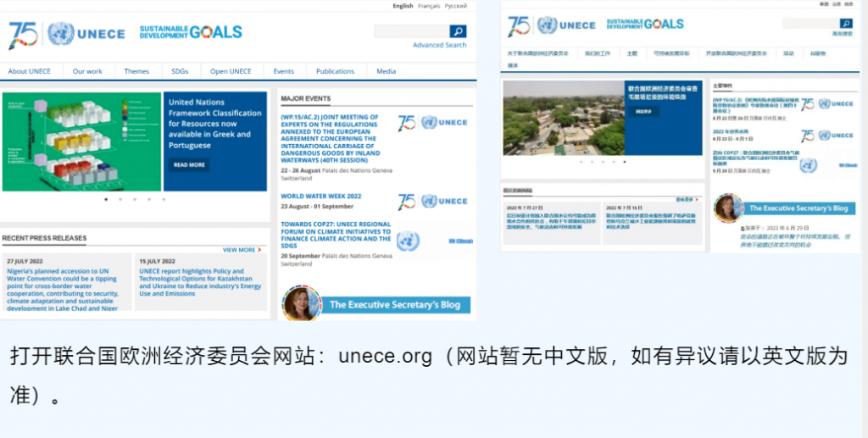Open the Nigeria UN Water Convention press release

(63, 290)
